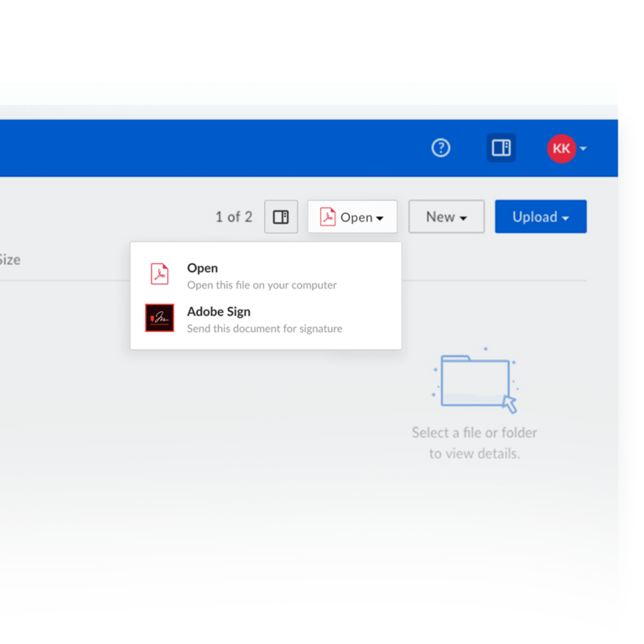Click 'Send this document for signature' description
The width and height of the screenshot is (644, 644).
[264, 329]
